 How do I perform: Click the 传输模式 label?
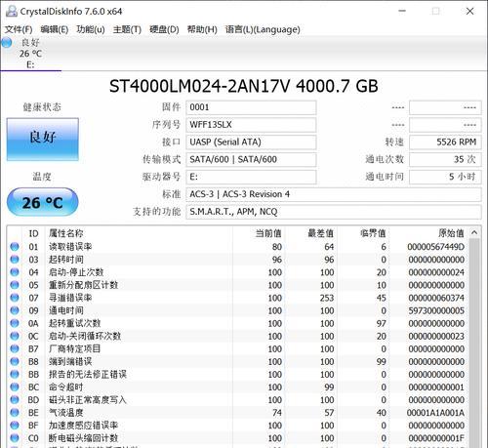tap(161, 159)
